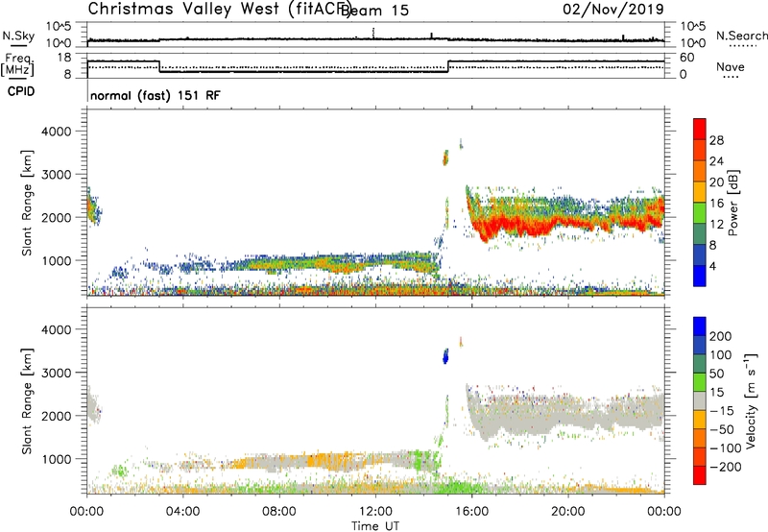Image resolution: width=768 pixels, height=532 pixels.
Task: Pick the red bottom velocity colorbar segment
Action: 700,475
